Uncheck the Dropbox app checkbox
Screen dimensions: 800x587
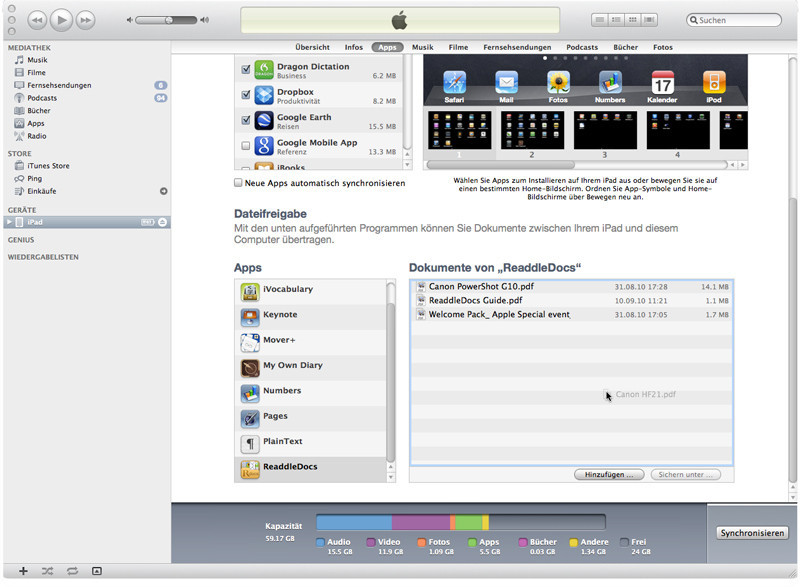pyautogui.click(x=245, y=94)
